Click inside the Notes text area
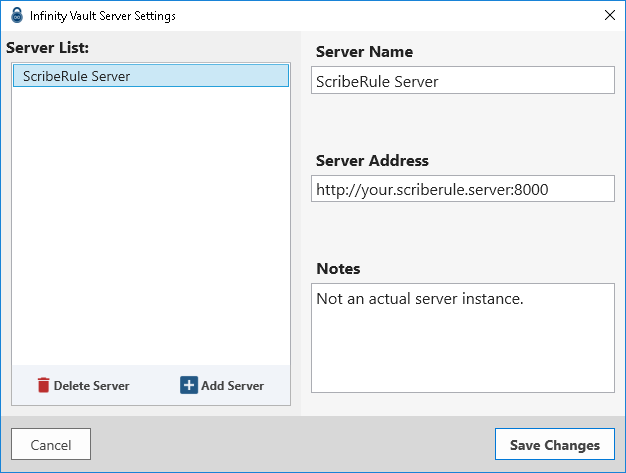This screenshot has width=626, height=473. (x=462, y=350)
